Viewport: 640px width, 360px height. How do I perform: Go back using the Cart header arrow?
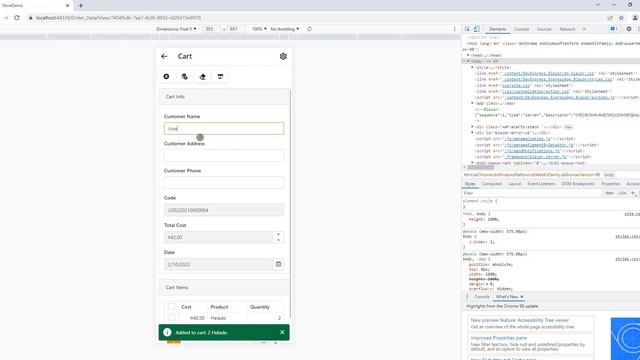tap(164, 56)
